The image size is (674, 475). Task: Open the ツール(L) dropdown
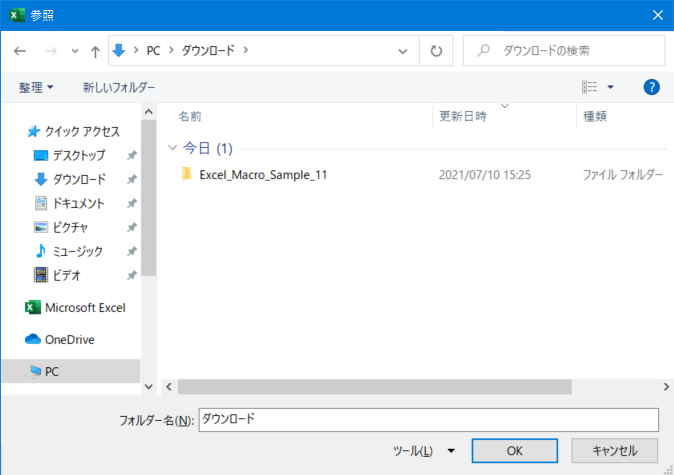tap(424, 451)
